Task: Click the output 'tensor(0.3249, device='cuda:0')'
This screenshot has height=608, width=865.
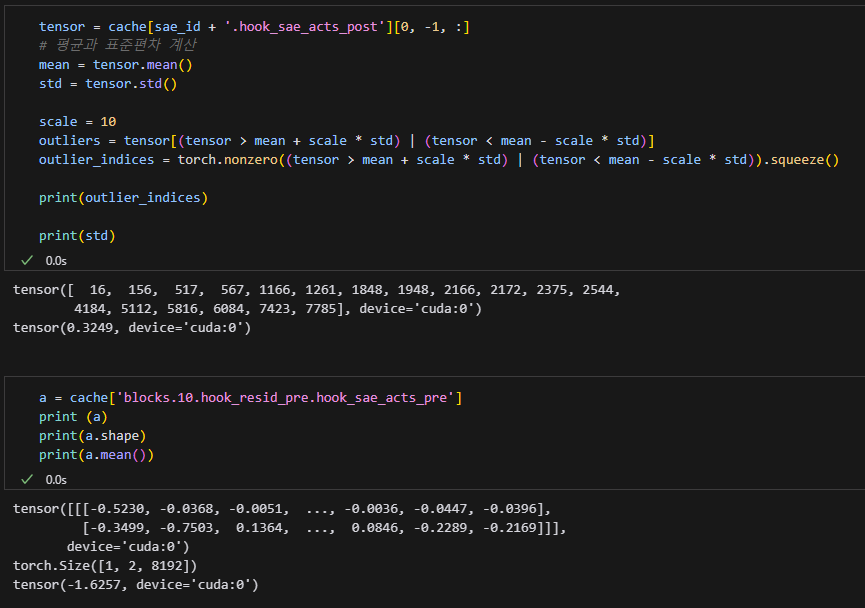Action: (x=132, y=328)
